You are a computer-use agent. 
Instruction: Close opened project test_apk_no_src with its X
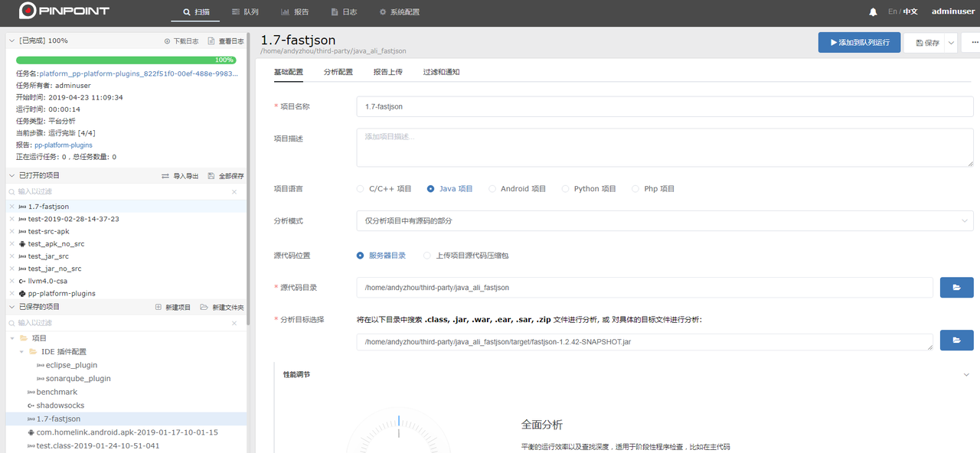(11, 244)
